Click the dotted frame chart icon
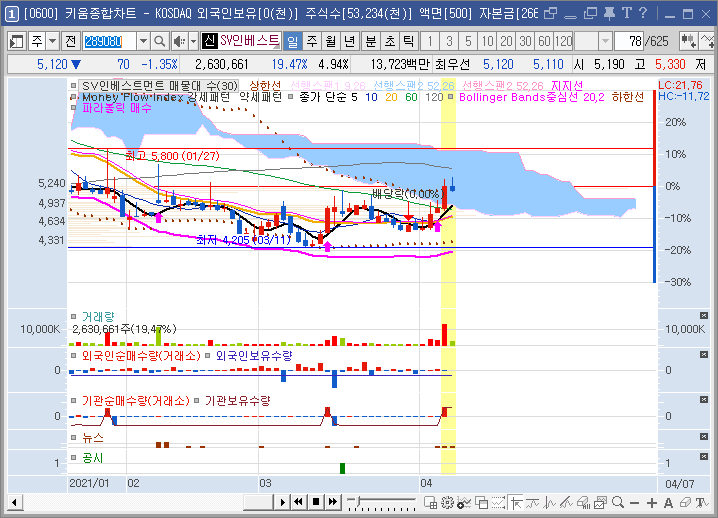 click(x=498, y=502)
